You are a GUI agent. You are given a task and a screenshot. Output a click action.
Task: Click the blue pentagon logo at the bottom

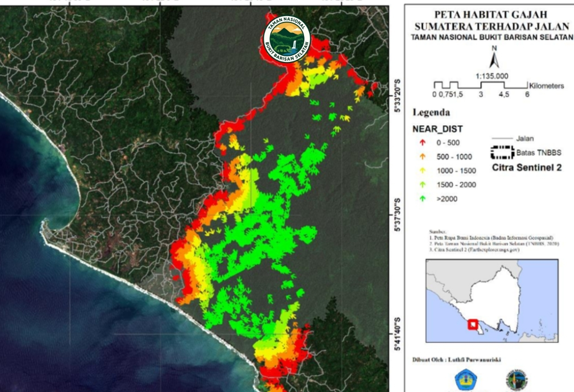click(466, 380)
